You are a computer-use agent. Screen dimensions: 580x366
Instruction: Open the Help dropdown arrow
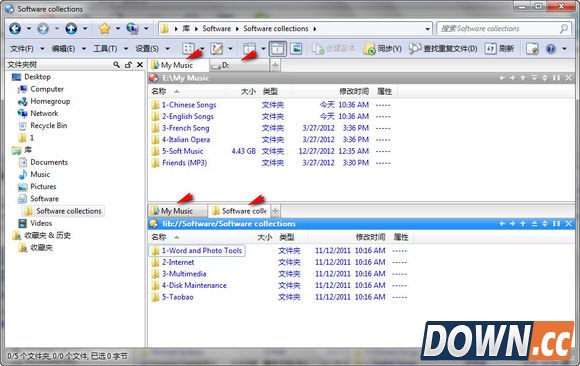564,48
